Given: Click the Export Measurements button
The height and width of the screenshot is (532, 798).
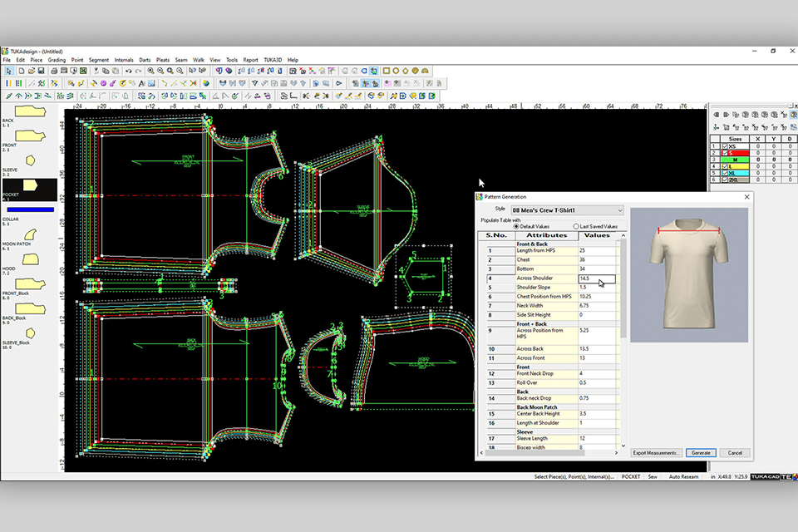Looking at the screenshot, I should click(657, 453).
